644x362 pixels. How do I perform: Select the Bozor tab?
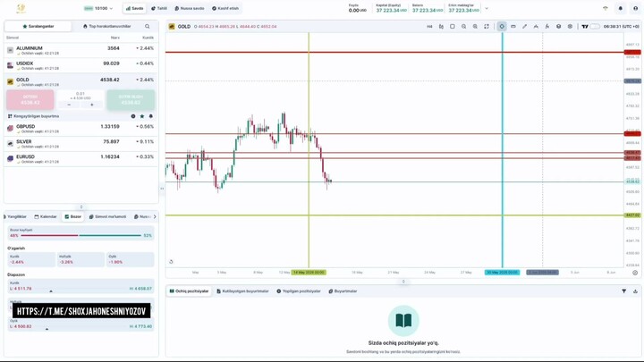click(73, 216)
